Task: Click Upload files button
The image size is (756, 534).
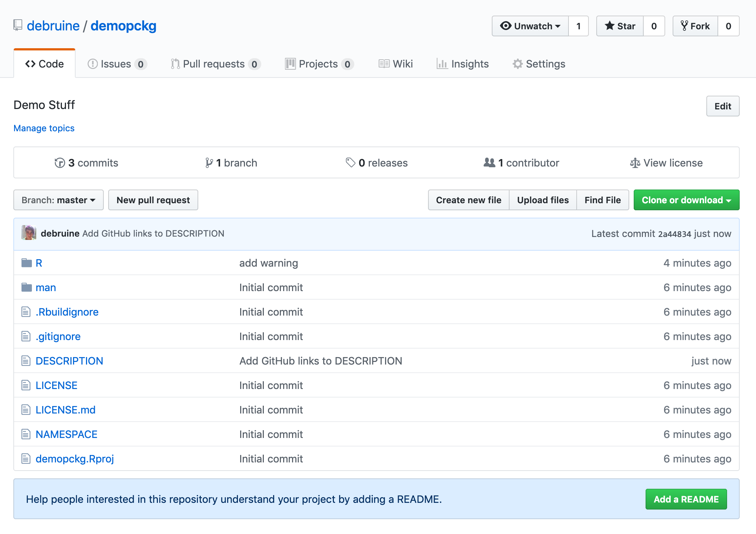Action: coord(543,200)
